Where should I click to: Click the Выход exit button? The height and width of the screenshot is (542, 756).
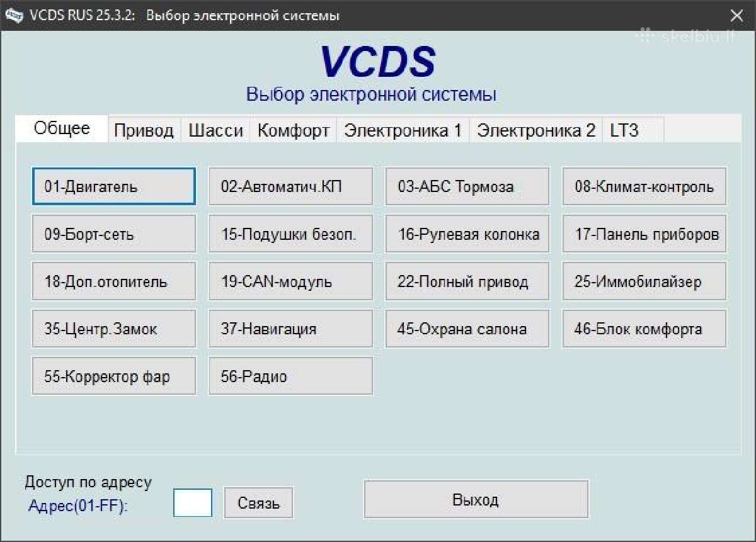tap(476, 500)
